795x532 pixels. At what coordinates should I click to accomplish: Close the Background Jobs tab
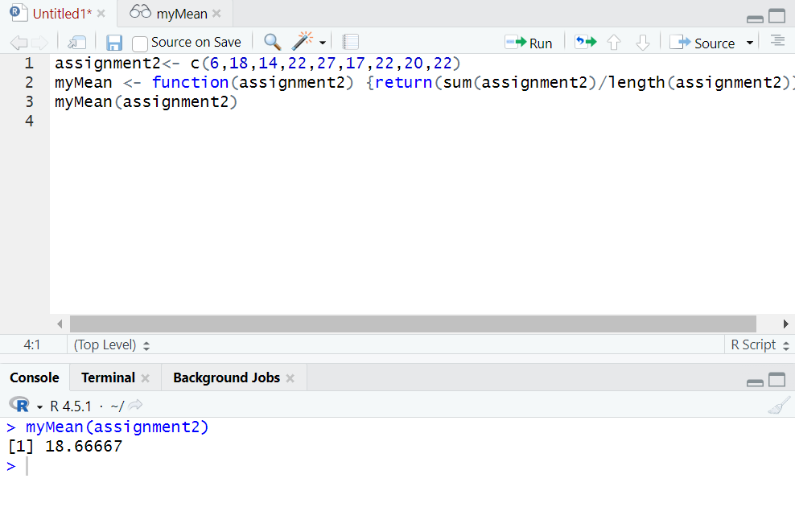[x=290, y=378]
